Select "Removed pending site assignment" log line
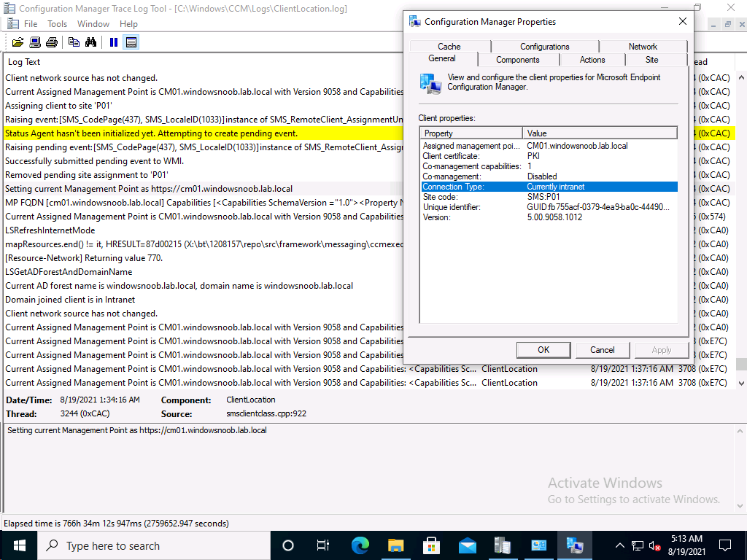This screenshot has width=747, height=560. click(204, 175)
